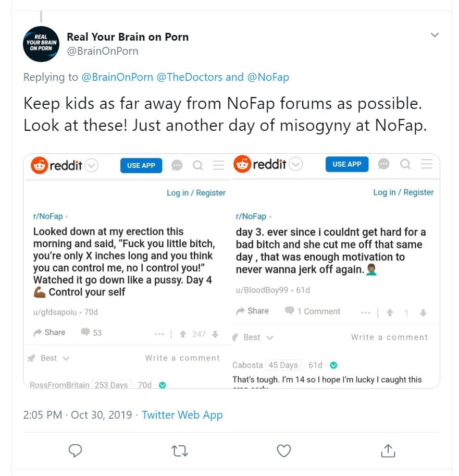Expand the right Best sort dropdown
459x476 pixels.
[x=269, y=338]
